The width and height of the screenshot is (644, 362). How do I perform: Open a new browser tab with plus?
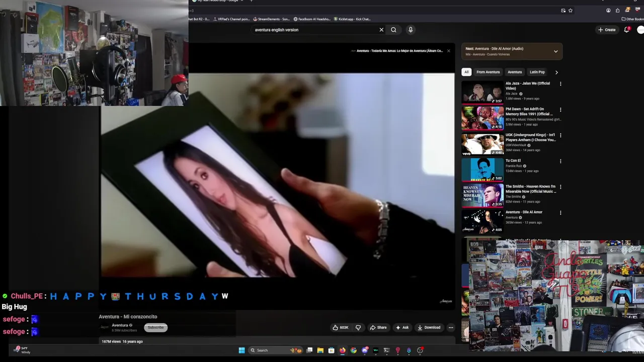(x=251, y=1)
